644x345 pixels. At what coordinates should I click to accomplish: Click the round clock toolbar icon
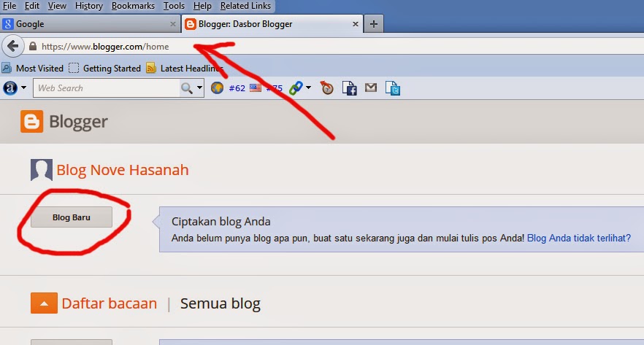tap(327, 88)
